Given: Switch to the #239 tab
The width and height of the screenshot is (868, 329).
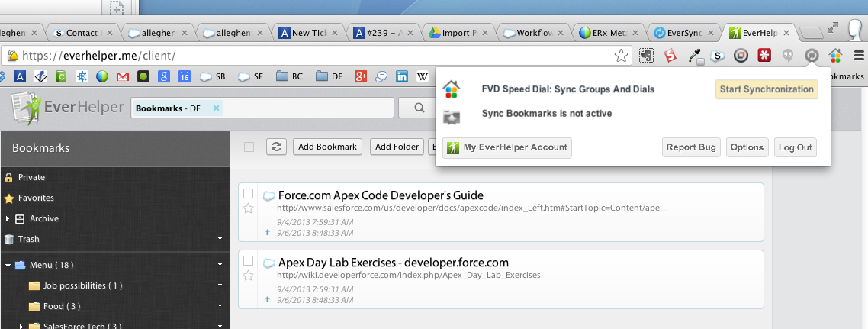Looking at the screenshot, I should (383, 33).
